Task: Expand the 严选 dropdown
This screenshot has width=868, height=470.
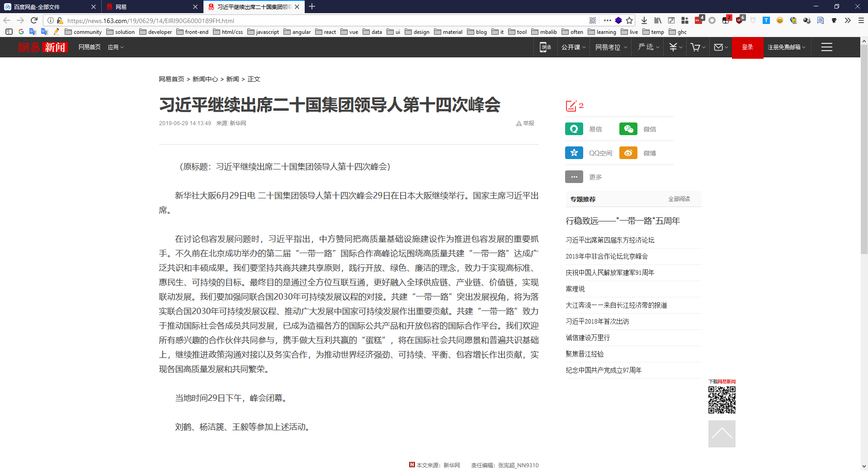Action: click(649, 47)
